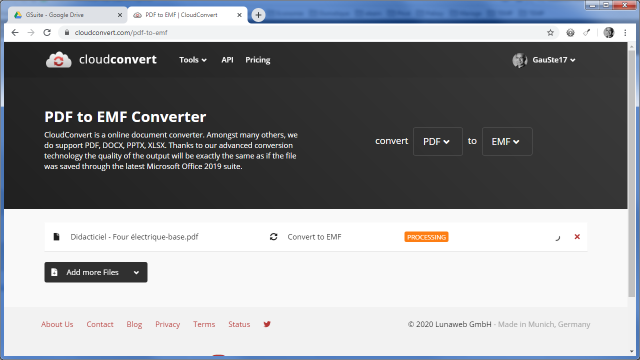Click the browser forward arrow
Screen dimensions: 640x360
point(31,33)
